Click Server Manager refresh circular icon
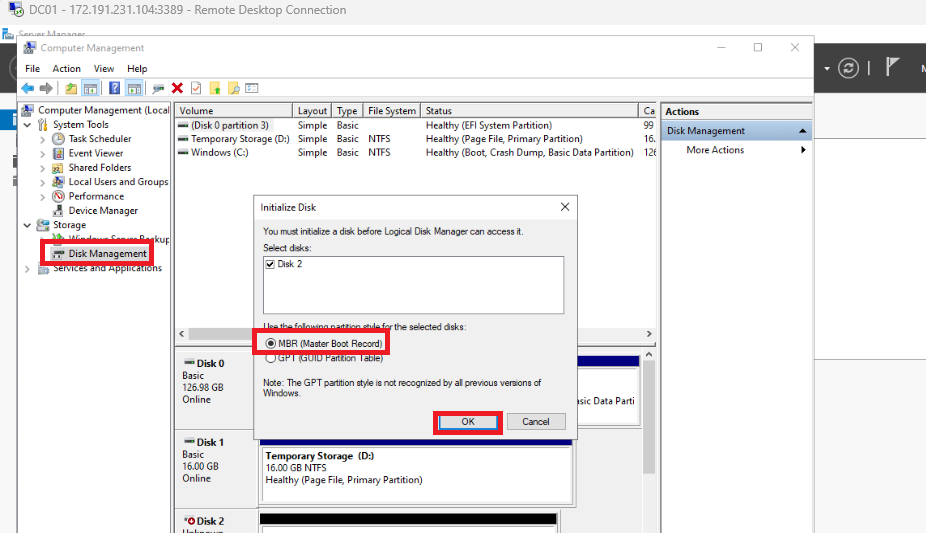The width and height of the screenshot is (926, 533). coord(848,68)
